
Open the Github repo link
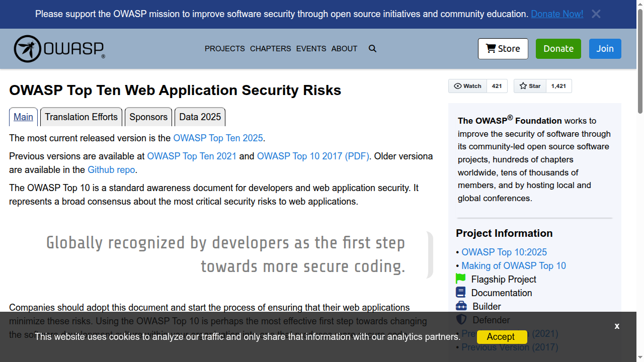(x=111, y=169)
